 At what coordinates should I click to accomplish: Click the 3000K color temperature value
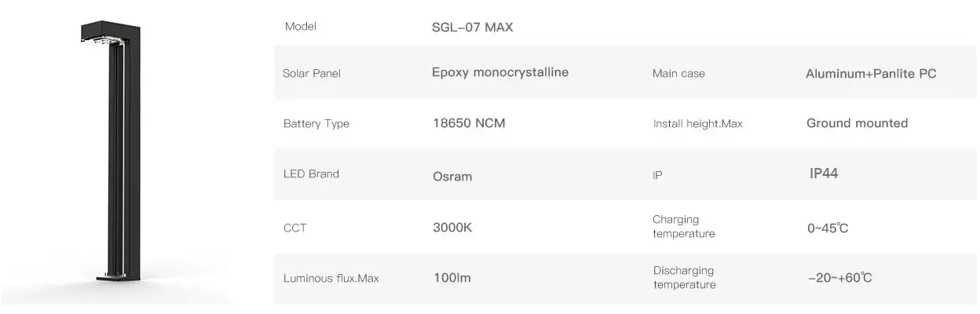point(452,228)
